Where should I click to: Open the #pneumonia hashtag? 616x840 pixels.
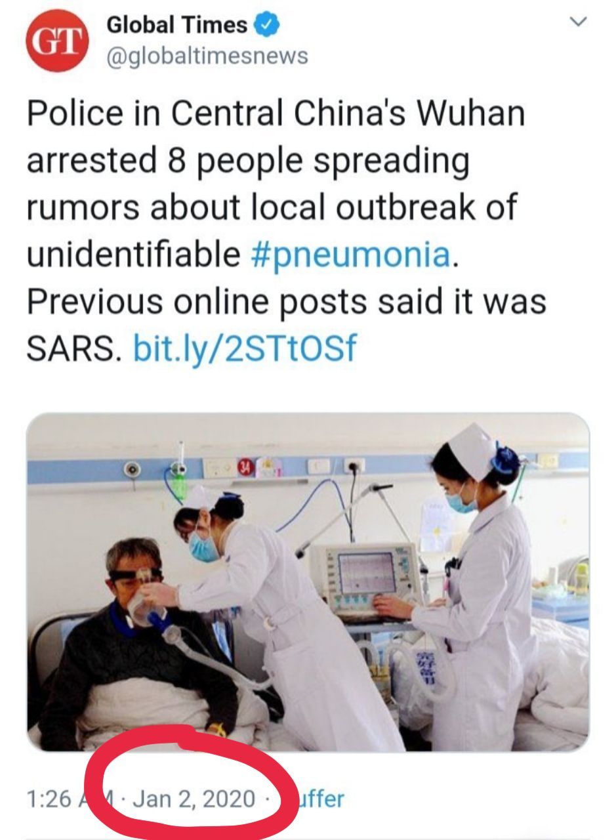tap(351, 255)
